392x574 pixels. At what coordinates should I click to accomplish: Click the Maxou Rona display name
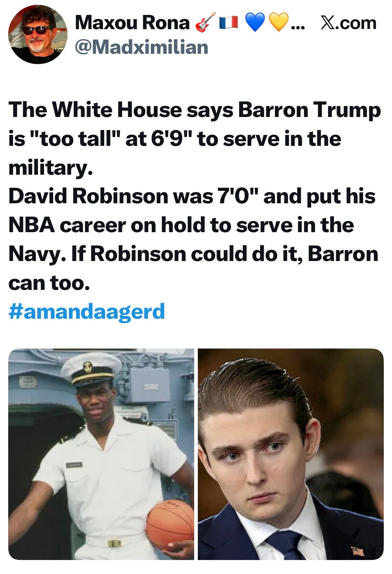coord(132,23)
